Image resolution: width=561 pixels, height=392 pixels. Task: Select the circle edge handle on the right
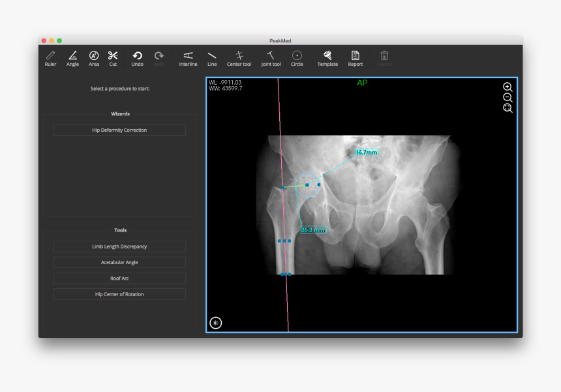point(319,185)
